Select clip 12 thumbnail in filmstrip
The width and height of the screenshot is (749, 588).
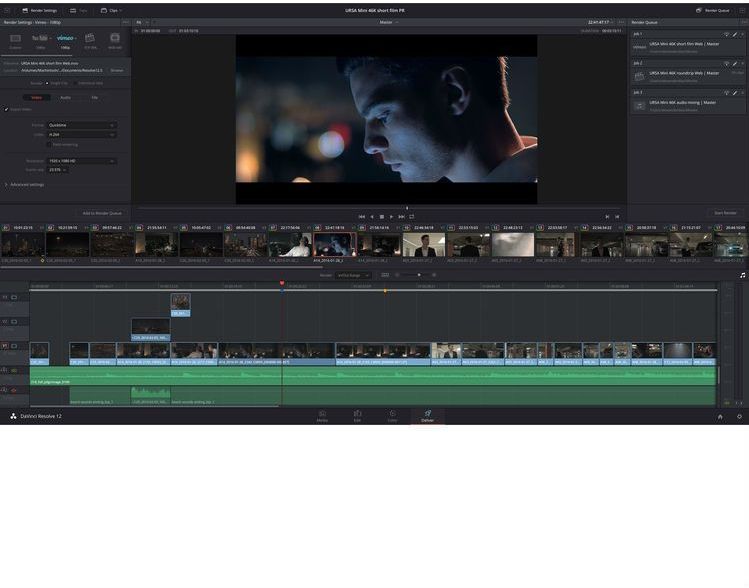[513, 245]
